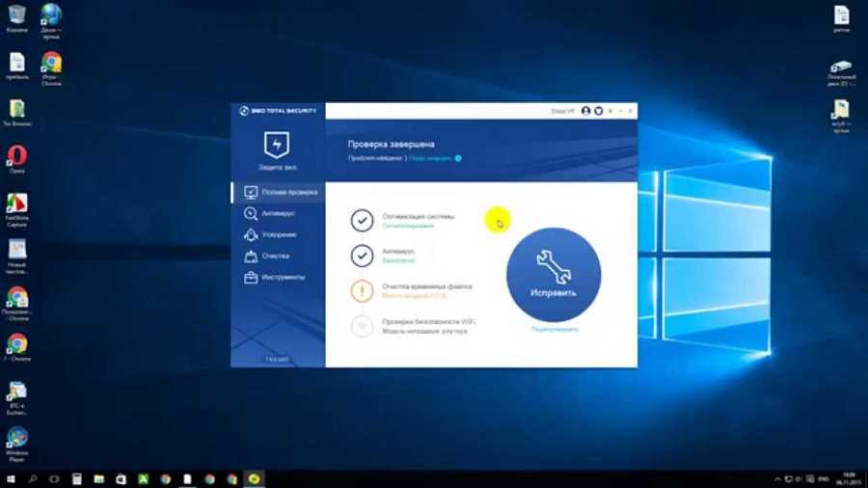Open the Очистка section in sidebar

279,257
